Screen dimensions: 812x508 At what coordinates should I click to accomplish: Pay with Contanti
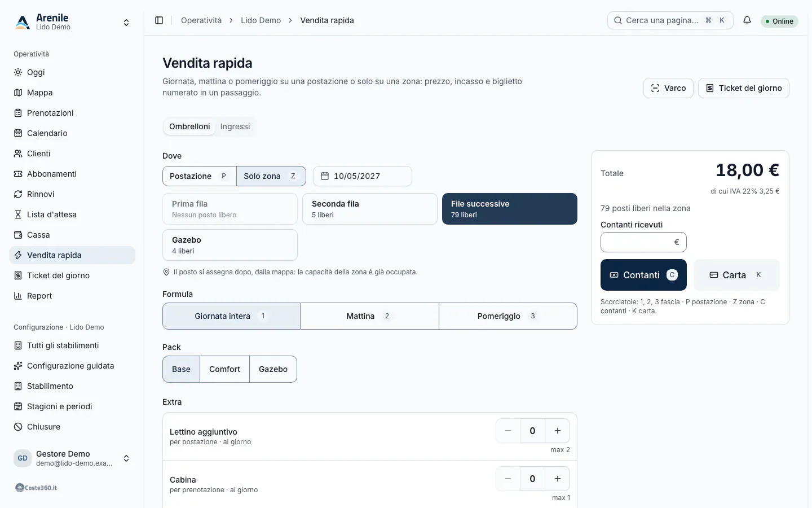643,275
